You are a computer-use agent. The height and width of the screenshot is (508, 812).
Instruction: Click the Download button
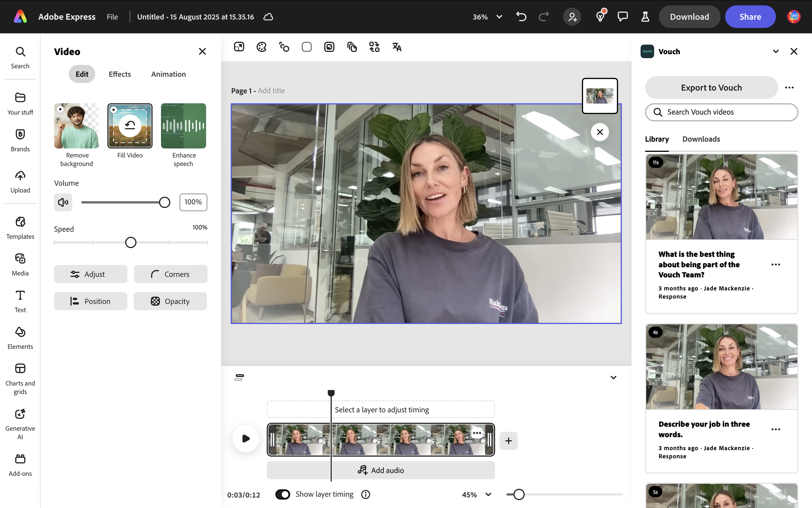pos(689,16)
